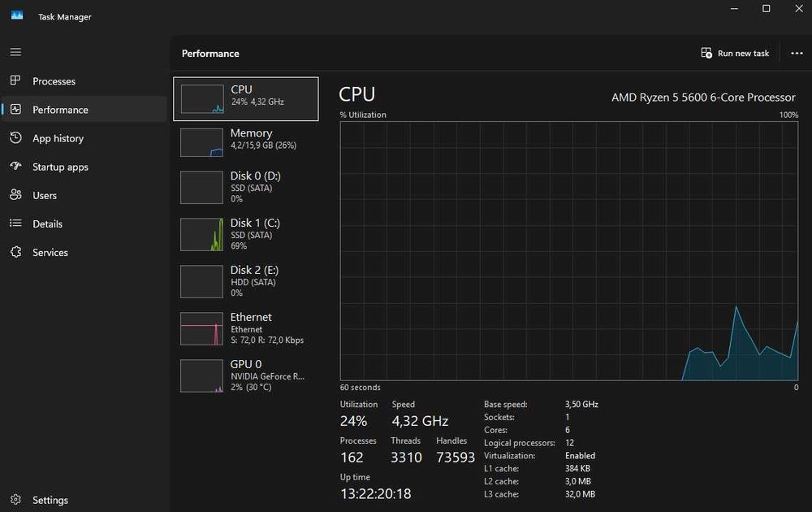Click the Virtualization Enabled value
The height and width of the screenshot is (512, 812).
point(580,455)
